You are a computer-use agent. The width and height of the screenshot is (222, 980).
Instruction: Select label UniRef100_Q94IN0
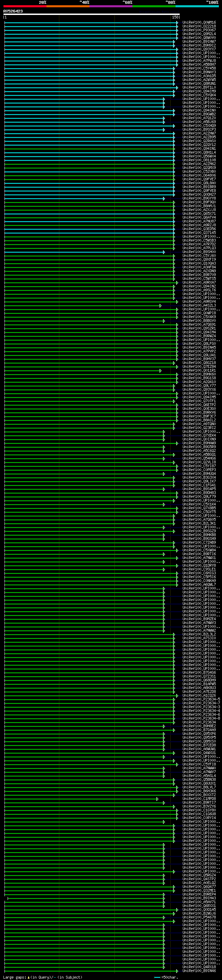point(199,110)
